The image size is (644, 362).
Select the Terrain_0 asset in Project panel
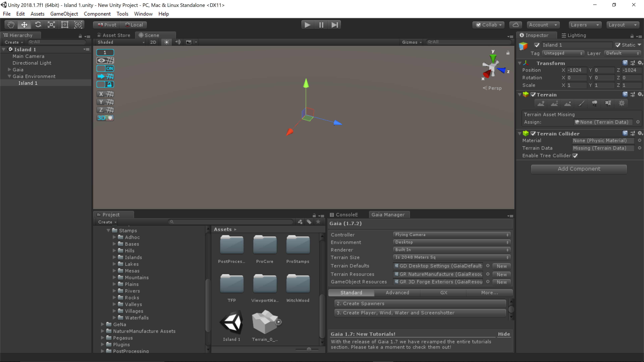(x=265, y=322)
